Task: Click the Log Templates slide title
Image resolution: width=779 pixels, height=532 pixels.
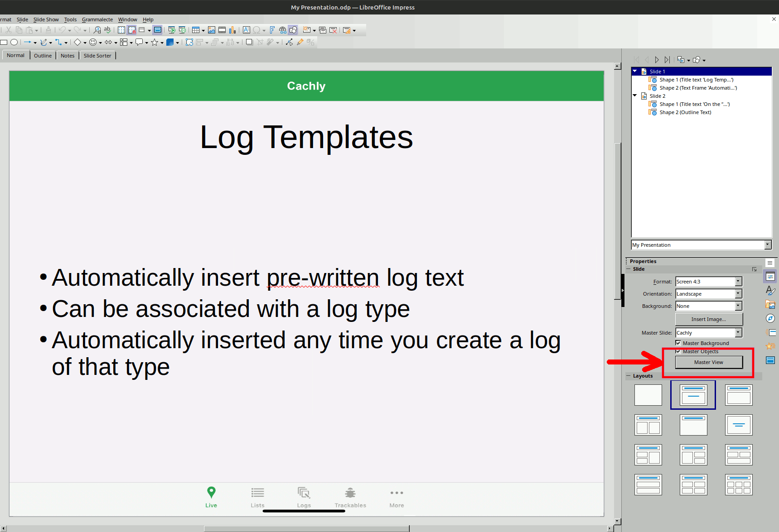Action: pos(306,137)
